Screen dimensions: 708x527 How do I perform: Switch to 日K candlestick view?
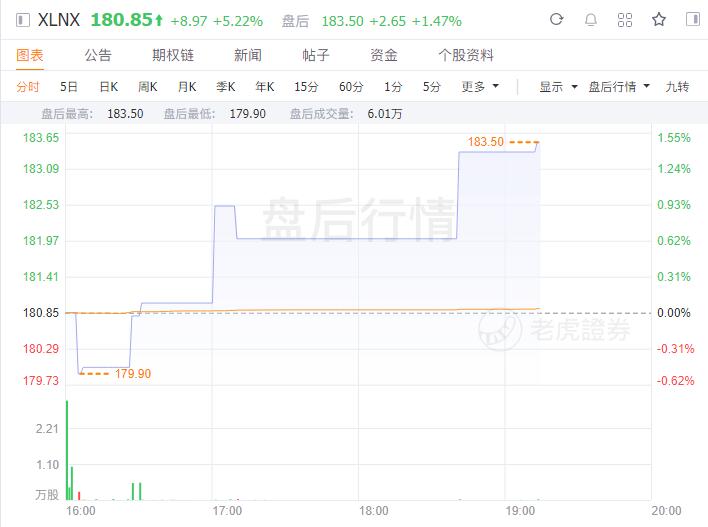pos(109,86)
